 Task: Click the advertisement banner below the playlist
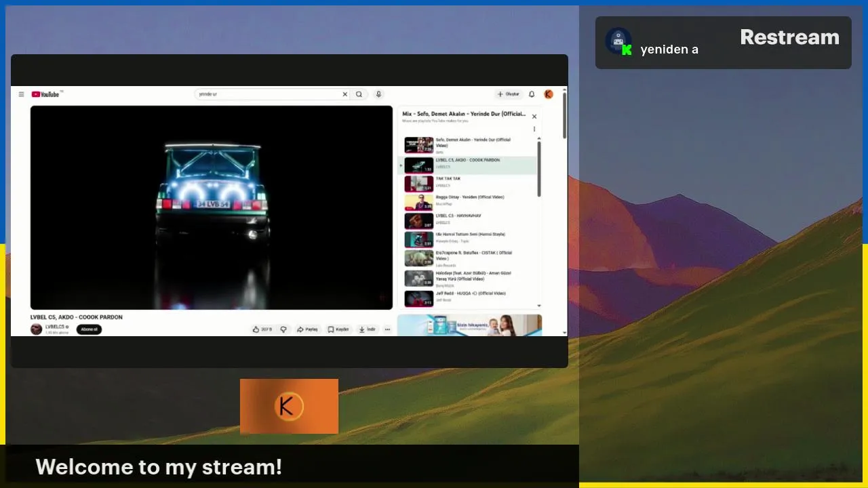[469, 325]
